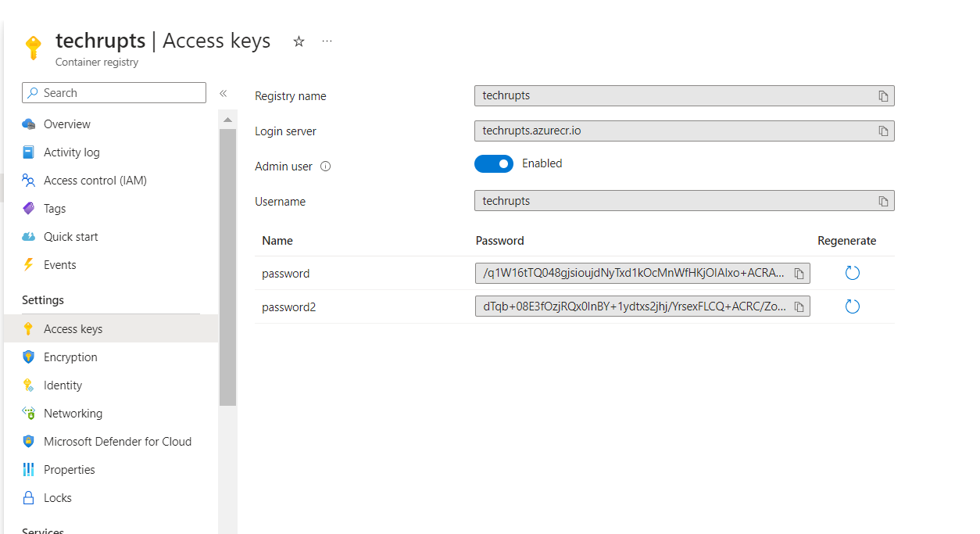This screenshot has height=534, width=980.
Task: Copy the Login server value
Action: pyautogui.click(x=883, y=131)
